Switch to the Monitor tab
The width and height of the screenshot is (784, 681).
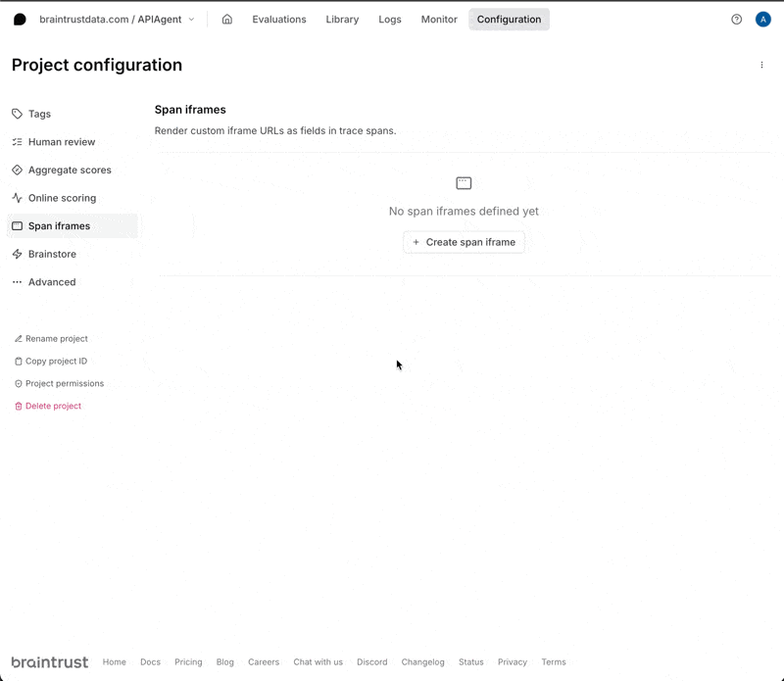(439, 20)
